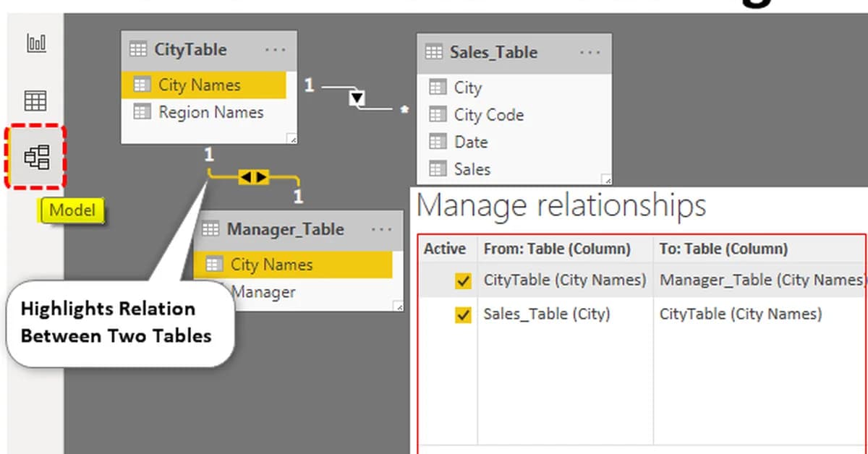Toggle the Active checkbox on the first relationship
The image size is (868, 454).
coord(464,280)
